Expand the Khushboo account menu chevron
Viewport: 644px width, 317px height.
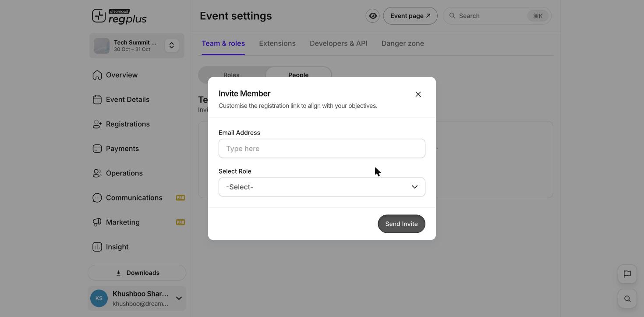(179, 299)
